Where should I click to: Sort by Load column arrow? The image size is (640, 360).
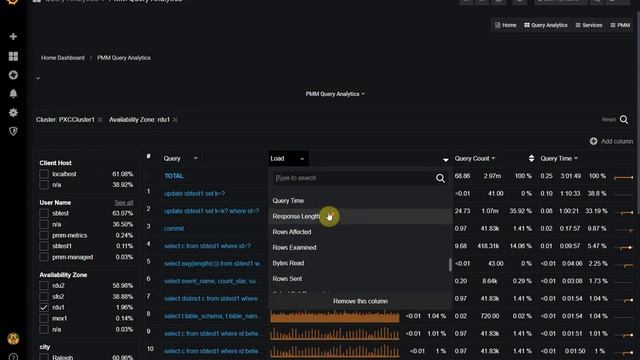(445, 160)
